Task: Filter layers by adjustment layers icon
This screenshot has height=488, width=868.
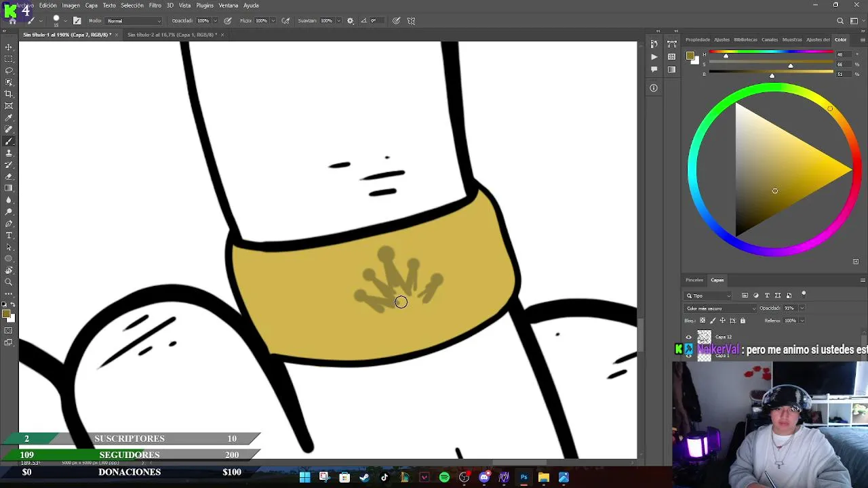Action: coord(756,296)
